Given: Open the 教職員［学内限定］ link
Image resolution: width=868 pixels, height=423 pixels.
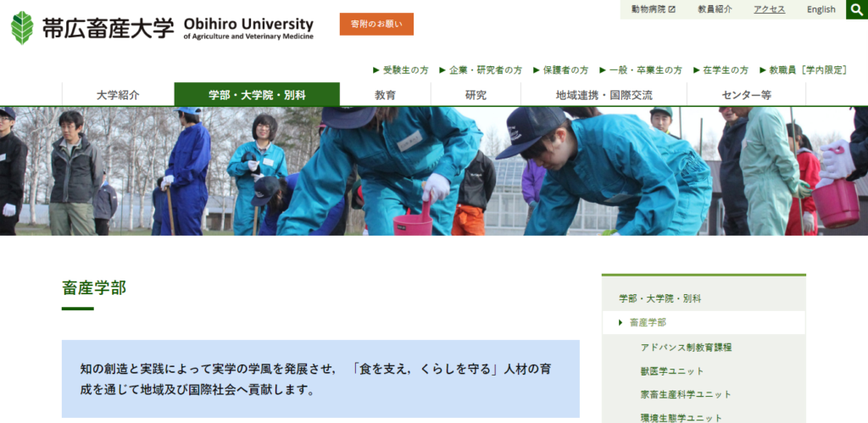Looking at the screenshot, I should [x=804, y=70].
